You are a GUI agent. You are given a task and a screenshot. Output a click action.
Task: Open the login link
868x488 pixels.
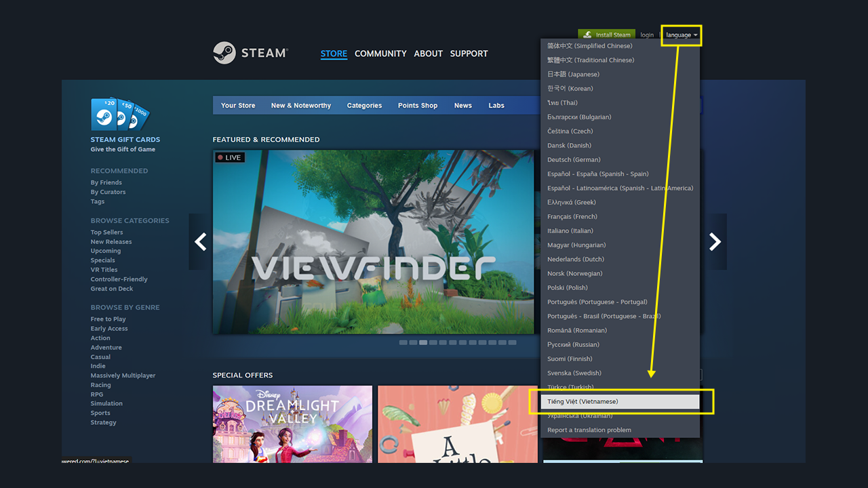click(x=647, y=35)
